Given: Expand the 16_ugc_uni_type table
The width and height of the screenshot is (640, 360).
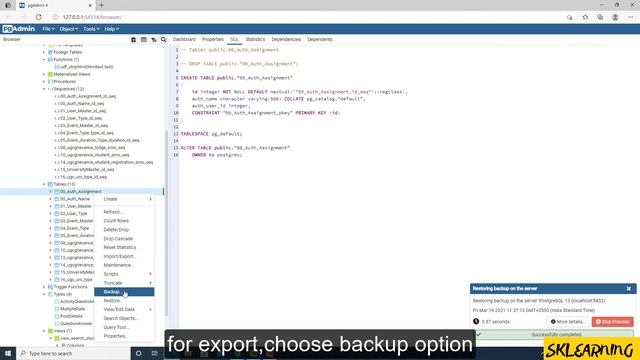Looking at the screenshot, I should tap(51, 280).
